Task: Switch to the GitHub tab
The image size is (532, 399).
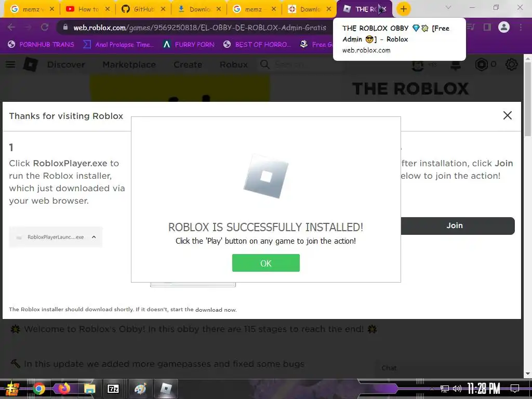Action: pyautogui.click(x=143, y=9)
